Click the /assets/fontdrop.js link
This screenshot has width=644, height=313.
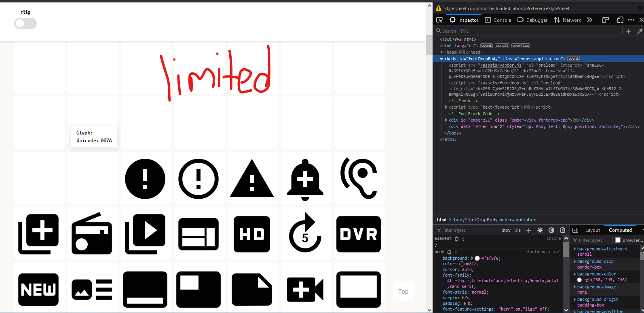[x=503, y=83]
